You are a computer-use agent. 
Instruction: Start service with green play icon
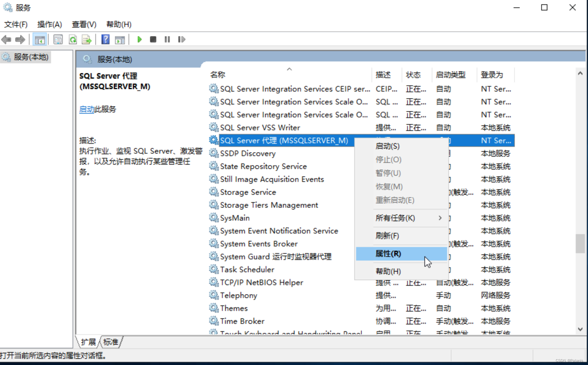click(139, 39)
